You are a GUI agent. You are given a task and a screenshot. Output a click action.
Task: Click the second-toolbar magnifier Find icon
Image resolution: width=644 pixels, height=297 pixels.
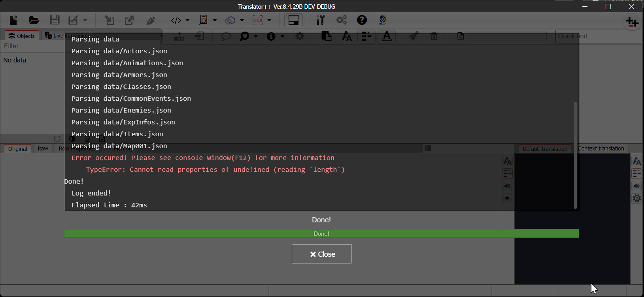pyautogui.click(x=245, y=37)
